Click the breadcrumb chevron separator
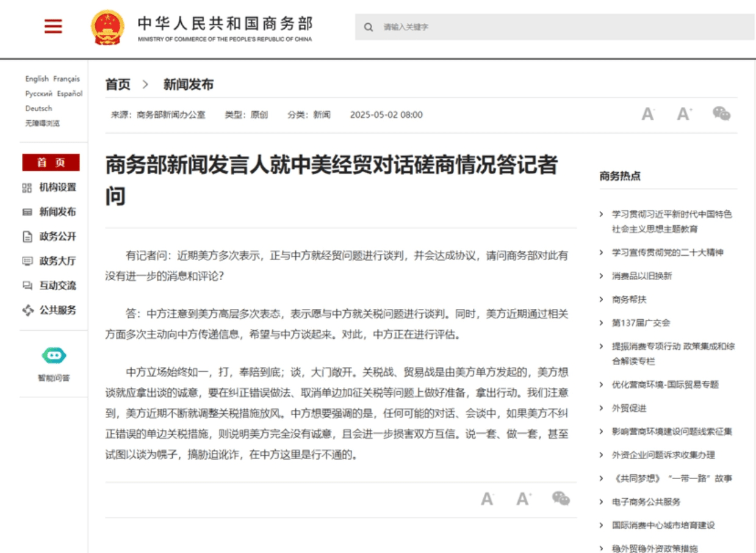The width and height of the screenshot is (756, 553). click(145, 85)
